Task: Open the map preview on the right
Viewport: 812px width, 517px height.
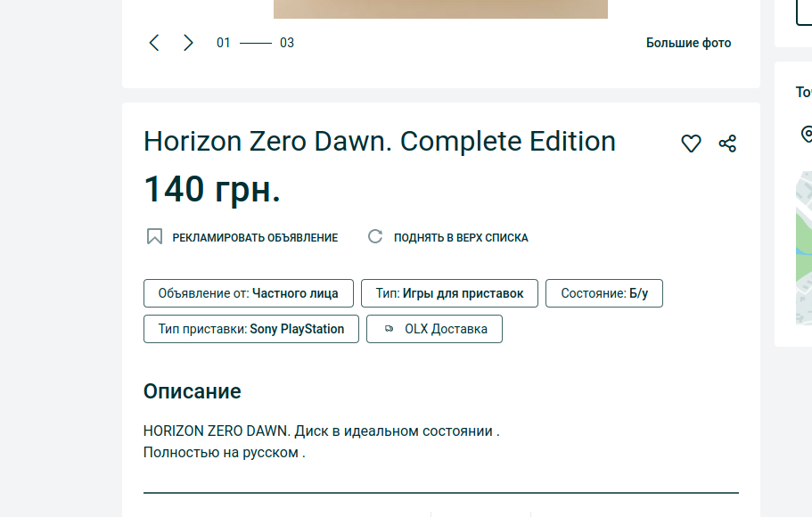Action: coord(804,248)
